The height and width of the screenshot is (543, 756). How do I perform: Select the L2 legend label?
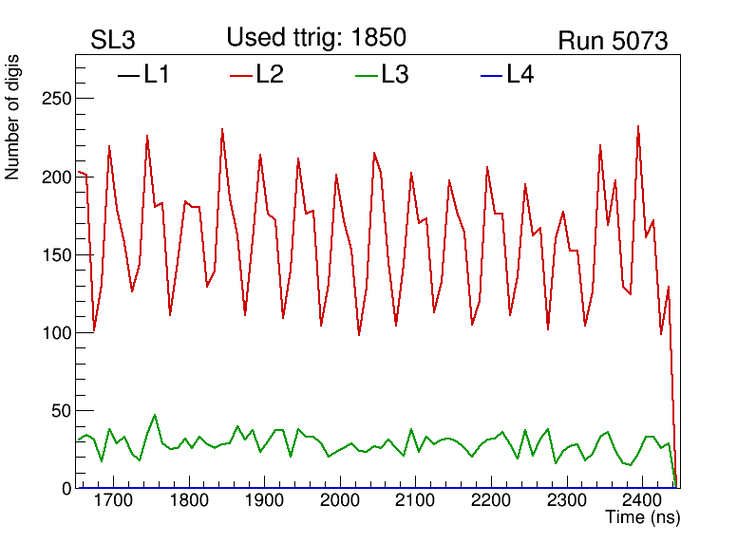click(270, 75)
